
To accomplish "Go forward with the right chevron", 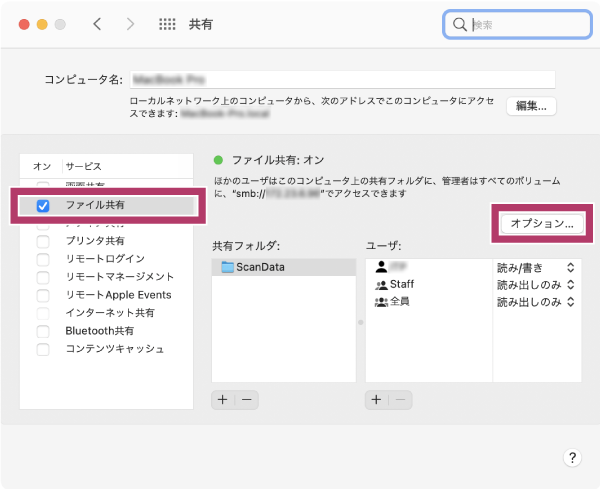I will pos(130,24).
